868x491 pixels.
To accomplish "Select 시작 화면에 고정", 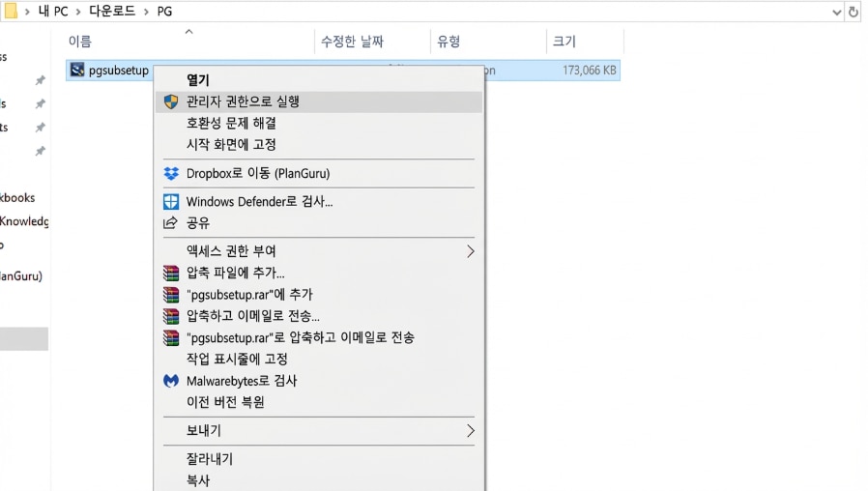I will tap(319, 144).
